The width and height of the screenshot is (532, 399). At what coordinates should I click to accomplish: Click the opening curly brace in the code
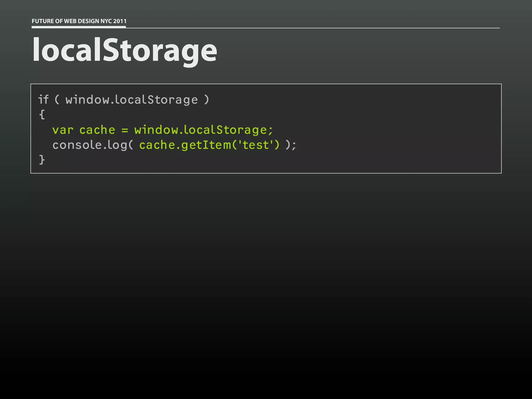point(42,115)
